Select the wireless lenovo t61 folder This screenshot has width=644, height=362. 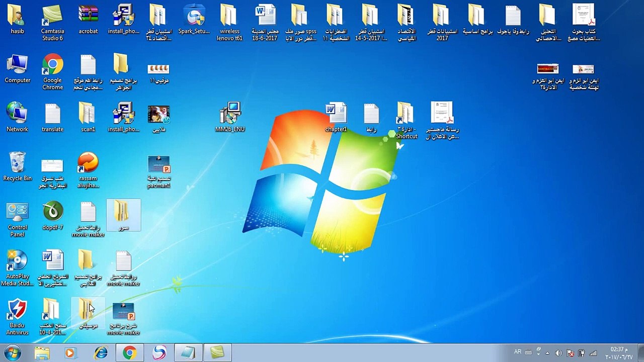pos(229,23)
